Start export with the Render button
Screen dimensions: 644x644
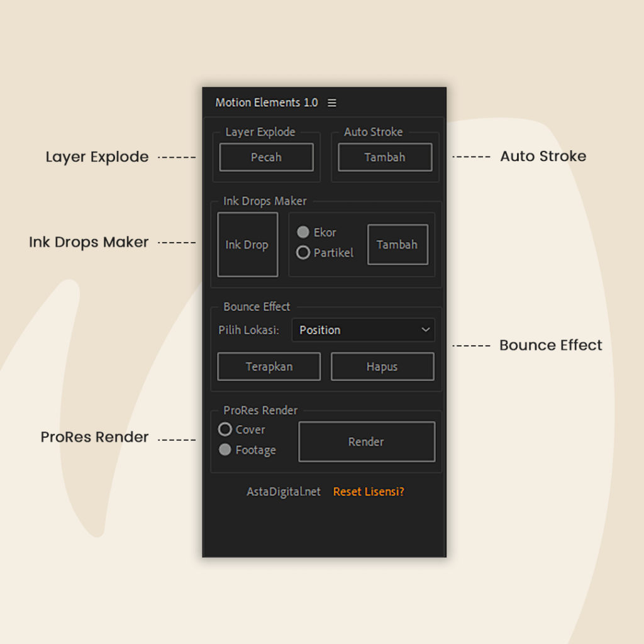(x=366, y=442)
